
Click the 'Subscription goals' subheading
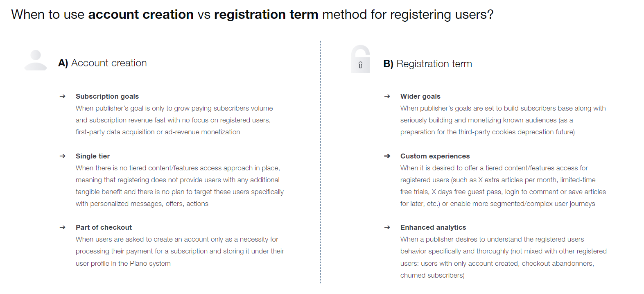107,96
